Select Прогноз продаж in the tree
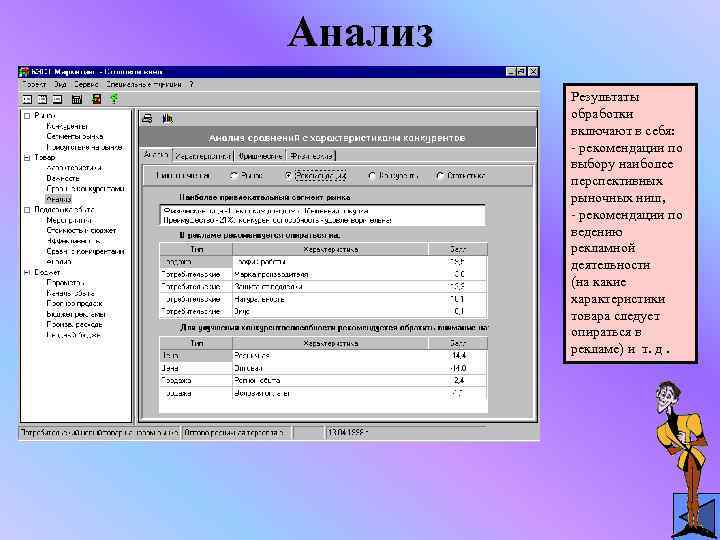Image resolution: width=720 pixels, height=540 pixels. pyautogui.click(x=74, y=304)
